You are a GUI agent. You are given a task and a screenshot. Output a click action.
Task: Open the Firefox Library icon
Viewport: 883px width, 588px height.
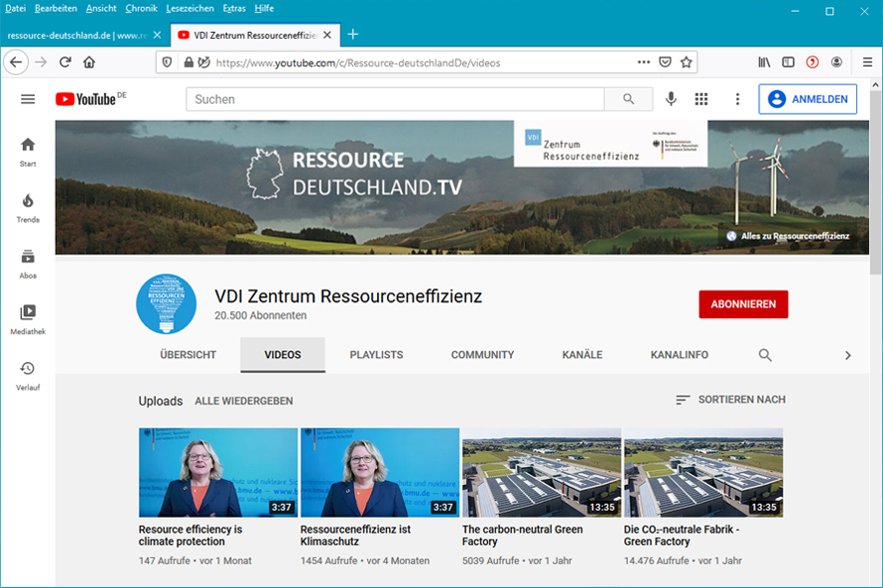point(764,62)
